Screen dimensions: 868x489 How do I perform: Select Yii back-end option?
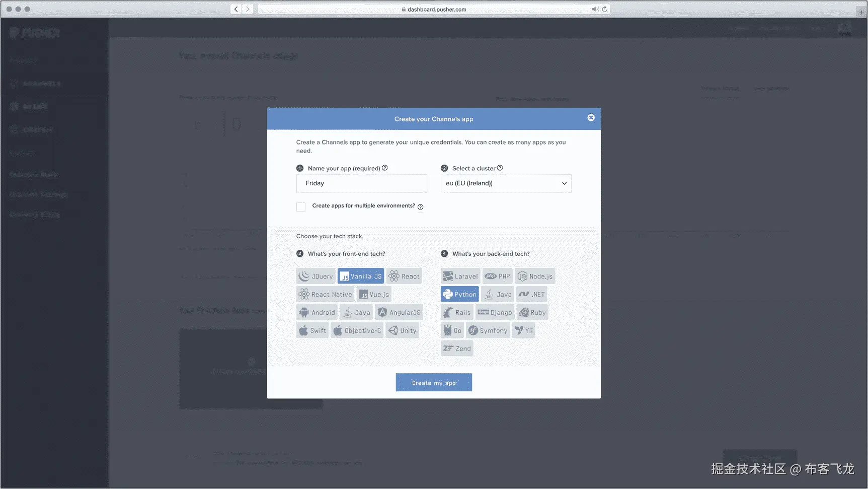524,330
